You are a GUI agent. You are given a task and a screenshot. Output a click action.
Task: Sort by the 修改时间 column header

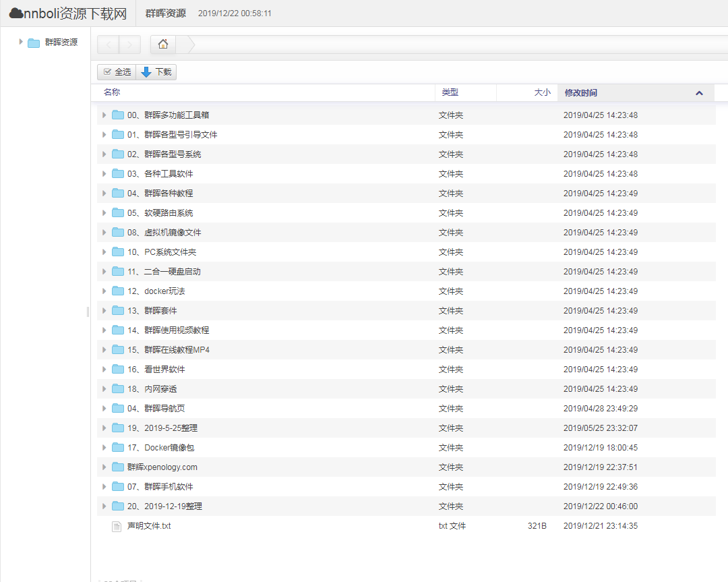click(636, 92)
